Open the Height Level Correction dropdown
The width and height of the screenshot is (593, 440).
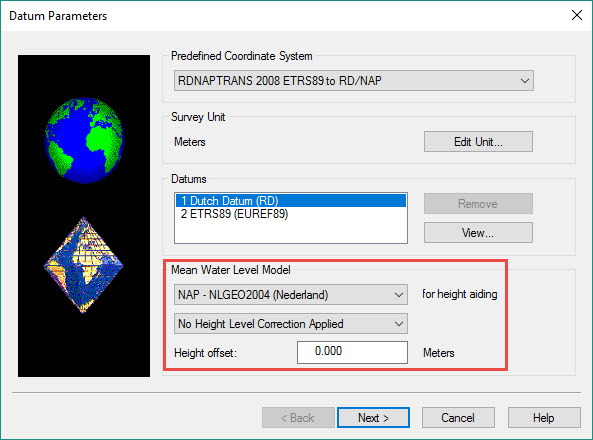(x=290, y=324)
